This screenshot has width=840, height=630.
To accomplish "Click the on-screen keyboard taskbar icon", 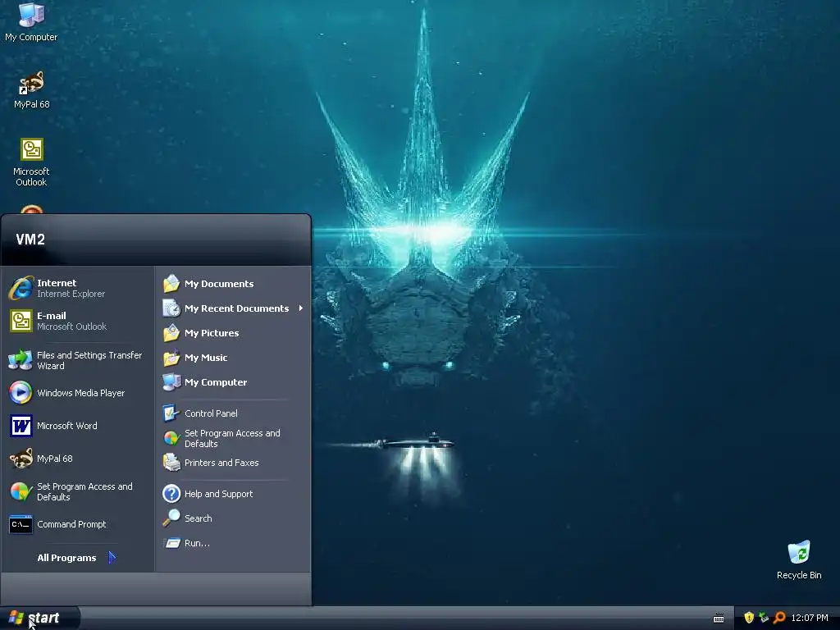I will tap(719, 619).
